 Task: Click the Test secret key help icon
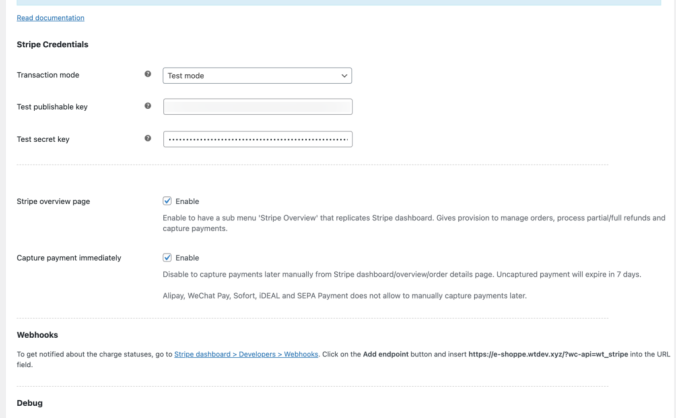(x=148, y=138)
